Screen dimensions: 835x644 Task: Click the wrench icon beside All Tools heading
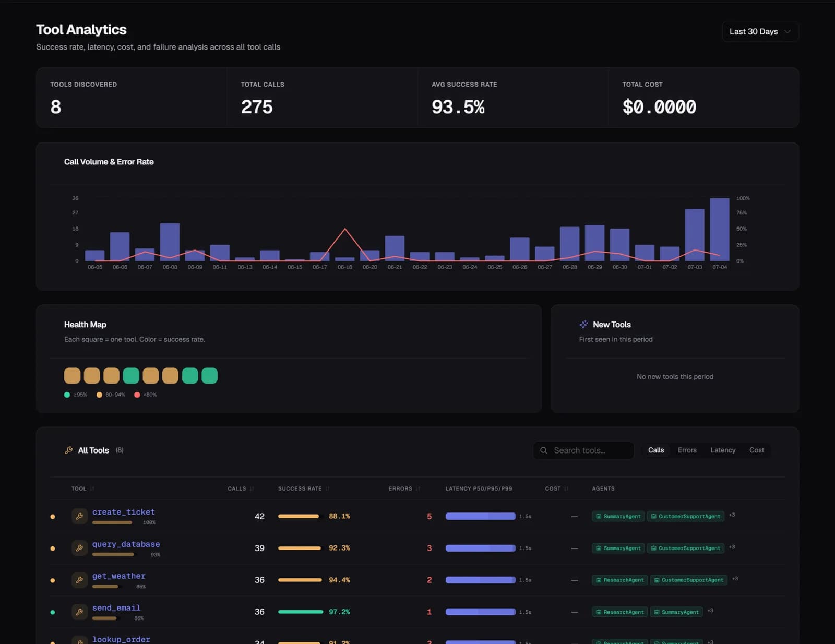pos(68,450)
